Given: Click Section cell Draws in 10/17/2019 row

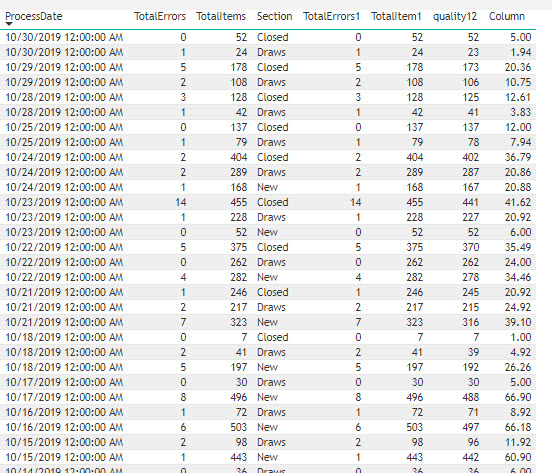Looking at the screenshot, I should (x=271, y=382).
